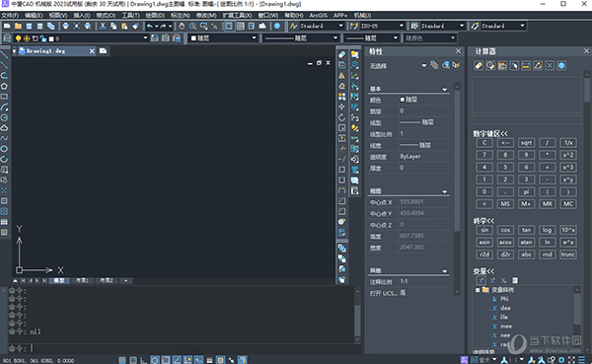Click the cos button in calculator

click(x=505, y=230)
